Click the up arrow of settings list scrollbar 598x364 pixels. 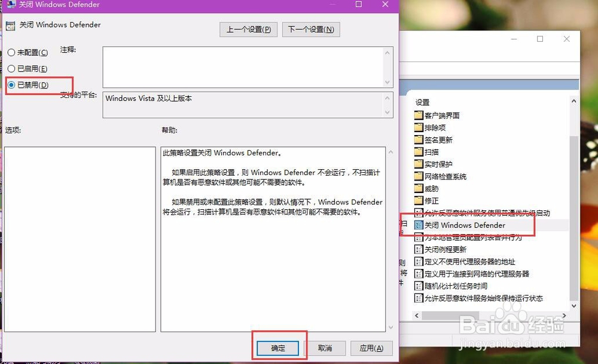[x=573, y=102]
